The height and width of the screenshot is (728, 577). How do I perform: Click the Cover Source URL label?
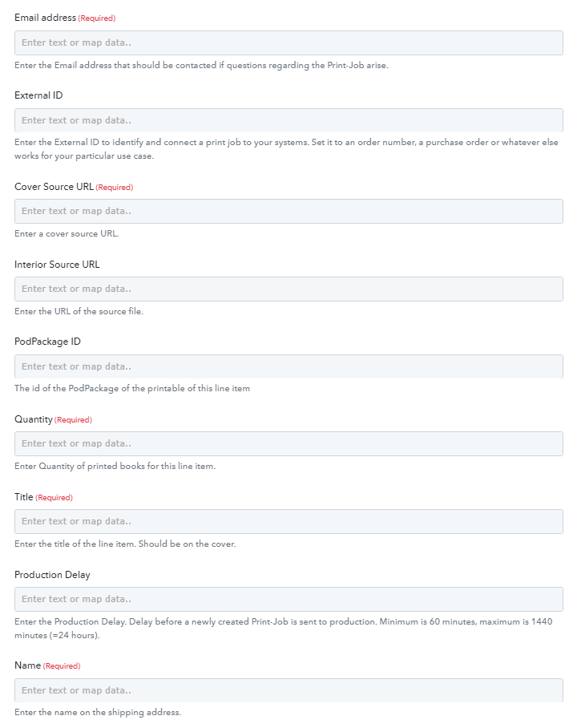[x=54, y=187]
